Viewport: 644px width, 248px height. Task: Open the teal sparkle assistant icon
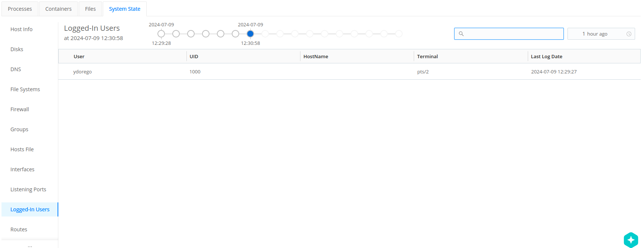click(631, 240)
